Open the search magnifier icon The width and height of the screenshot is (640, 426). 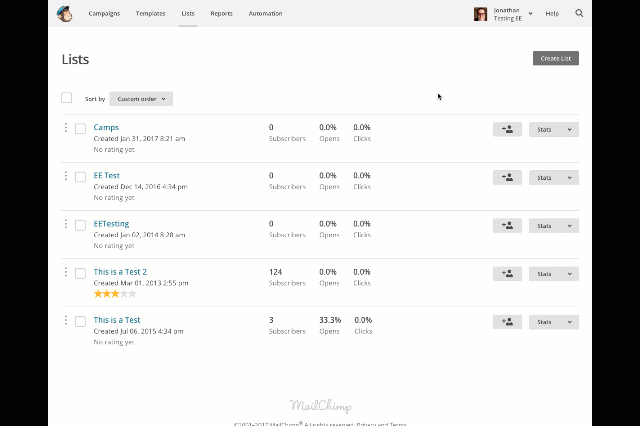(x=579, y=13)
